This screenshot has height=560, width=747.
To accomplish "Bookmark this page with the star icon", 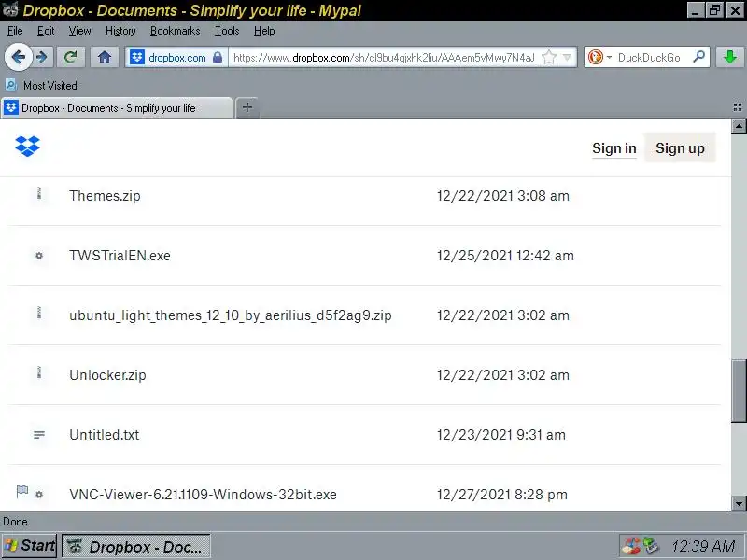I will (x=549, y=58).
